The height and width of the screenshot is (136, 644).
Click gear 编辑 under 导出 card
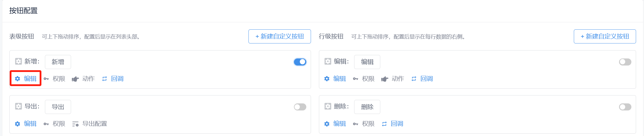pos(26,124)
